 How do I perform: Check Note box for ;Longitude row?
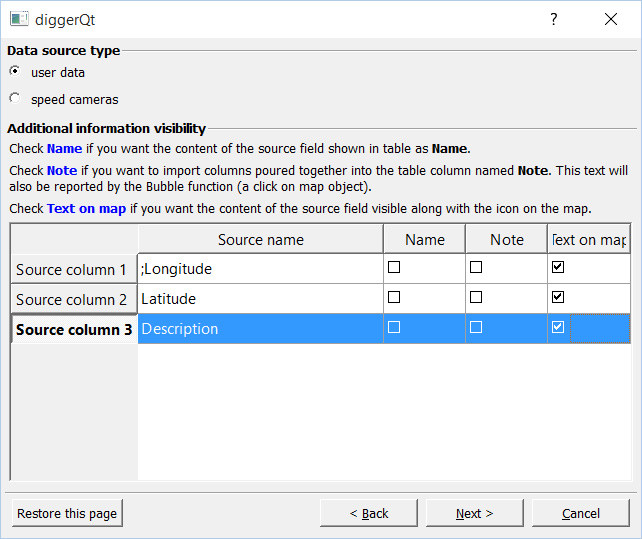tap(476, 267)
